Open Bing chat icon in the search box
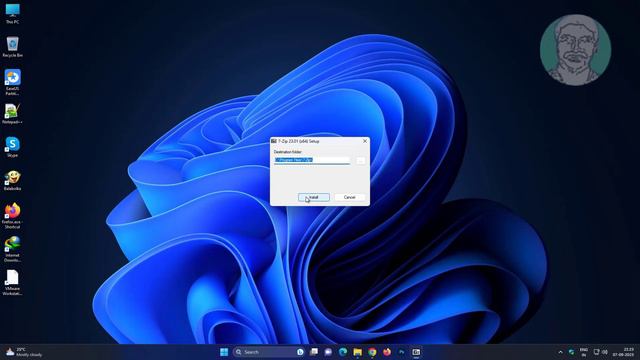The image size is (640, 360). (300, 352)
